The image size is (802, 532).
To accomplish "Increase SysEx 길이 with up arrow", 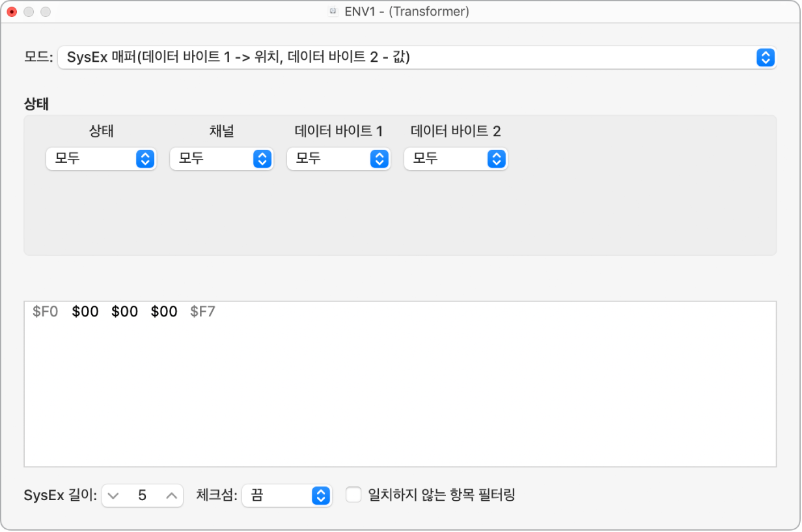I will (171, 496).
